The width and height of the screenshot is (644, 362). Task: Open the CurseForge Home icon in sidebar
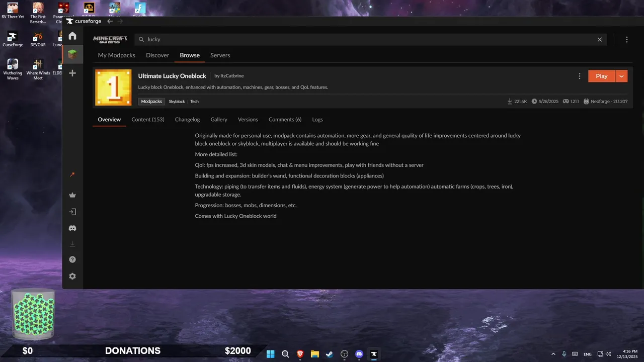tap(72, 36)
